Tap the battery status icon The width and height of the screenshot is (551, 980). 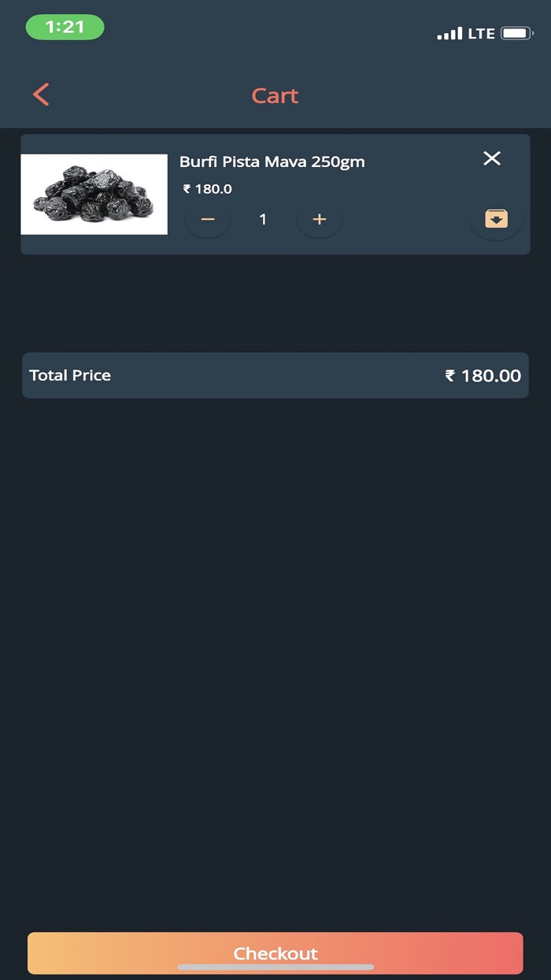(516, 34)
